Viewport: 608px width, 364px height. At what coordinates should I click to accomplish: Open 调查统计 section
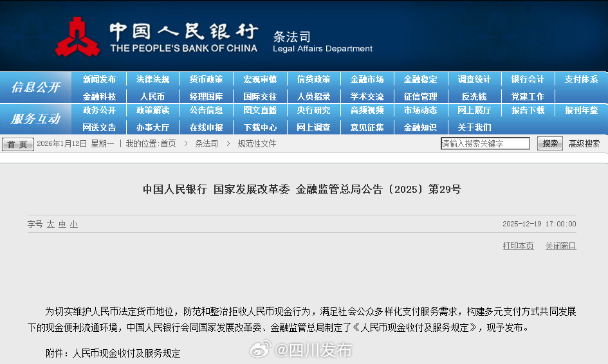(474, 80)
